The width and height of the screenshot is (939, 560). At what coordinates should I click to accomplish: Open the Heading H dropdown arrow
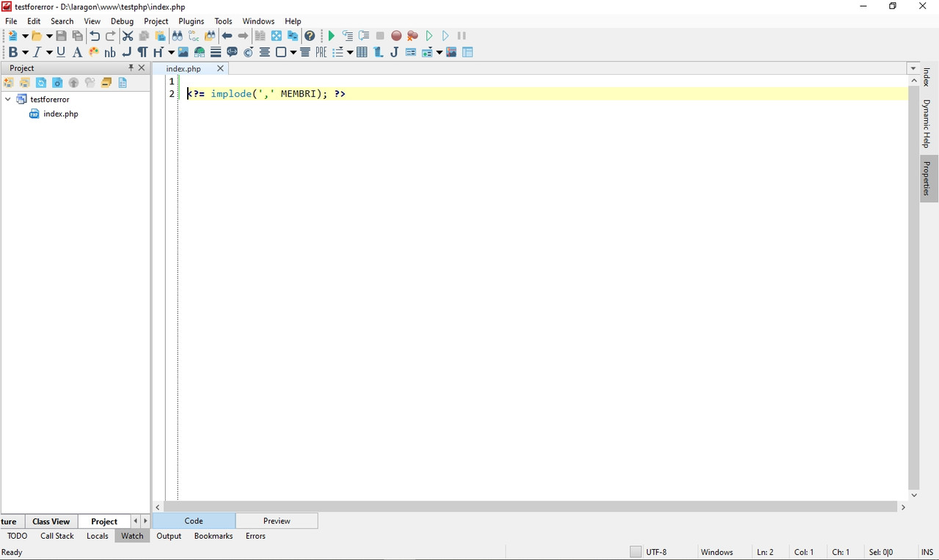pyautogui.click(x=171, y=52)
